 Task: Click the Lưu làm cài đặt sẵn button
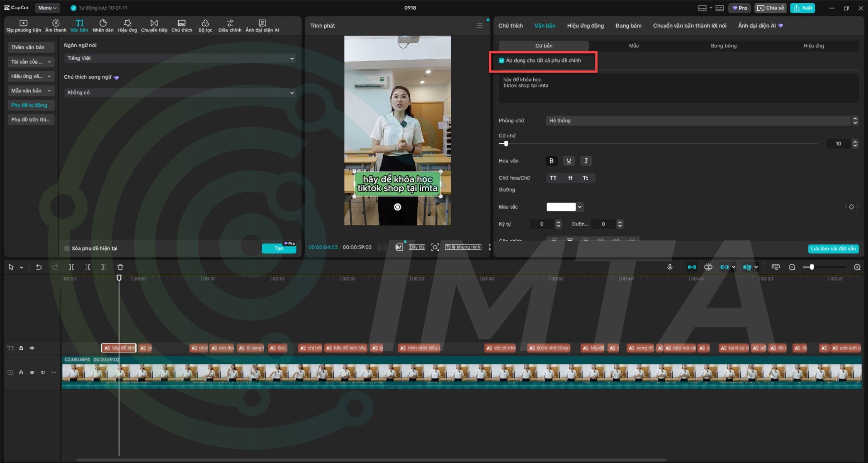click(833, 248)
